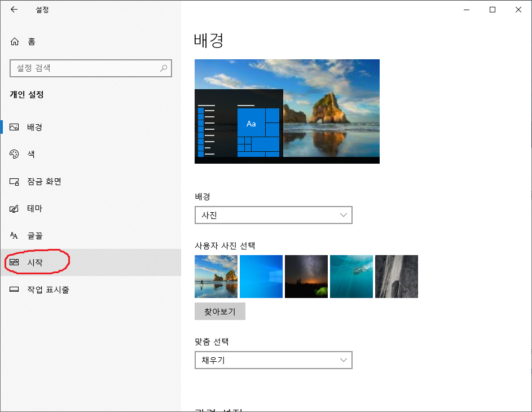Viewport: 532px width, 412px height.
Task: Maximize the 설정 window
Action: (493, 10)
